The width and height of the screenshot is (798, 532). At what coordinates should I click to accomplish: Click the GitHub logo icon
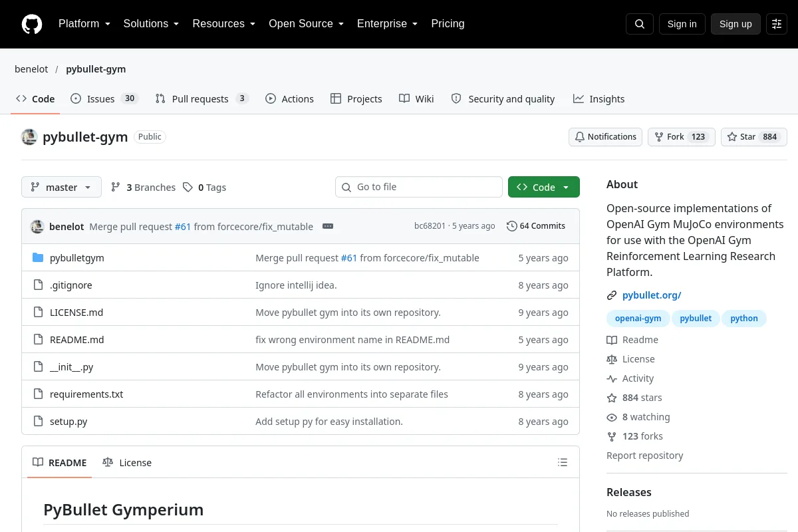(32, 24)
